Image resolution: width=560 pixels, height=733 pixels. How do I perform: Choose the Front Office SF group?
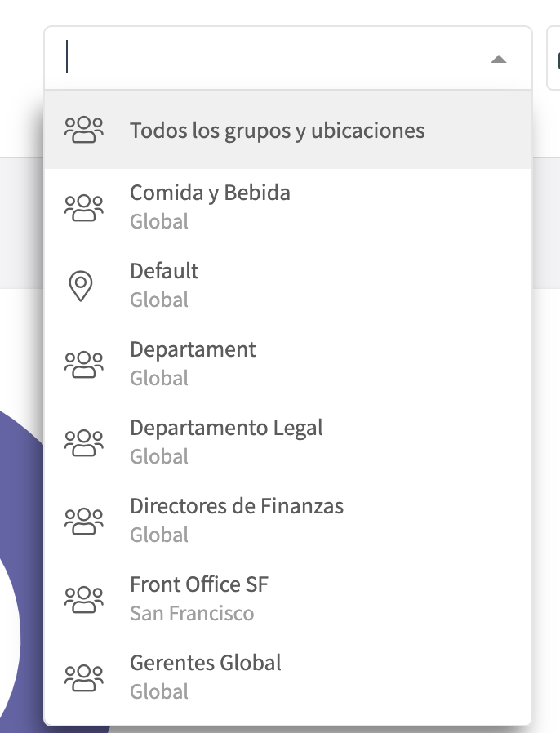pos(199,585)
